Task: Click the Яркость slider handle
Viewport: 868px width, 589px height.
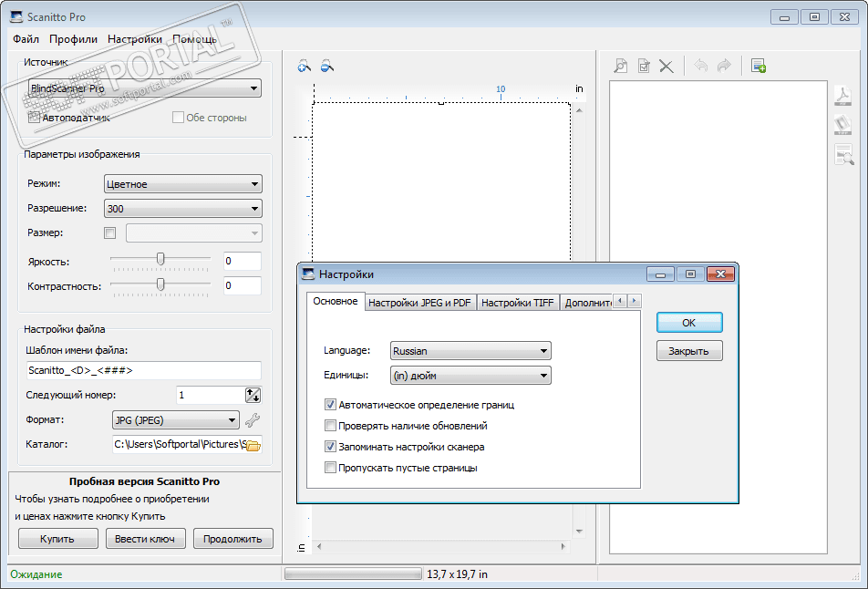Action: 160,260
